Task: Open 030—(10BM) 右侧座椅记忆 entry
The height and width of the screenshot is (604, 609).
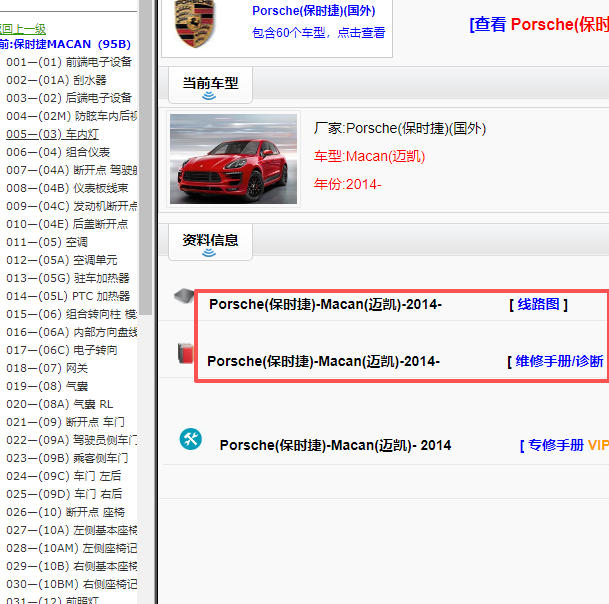Action: (x=72, y=584)
